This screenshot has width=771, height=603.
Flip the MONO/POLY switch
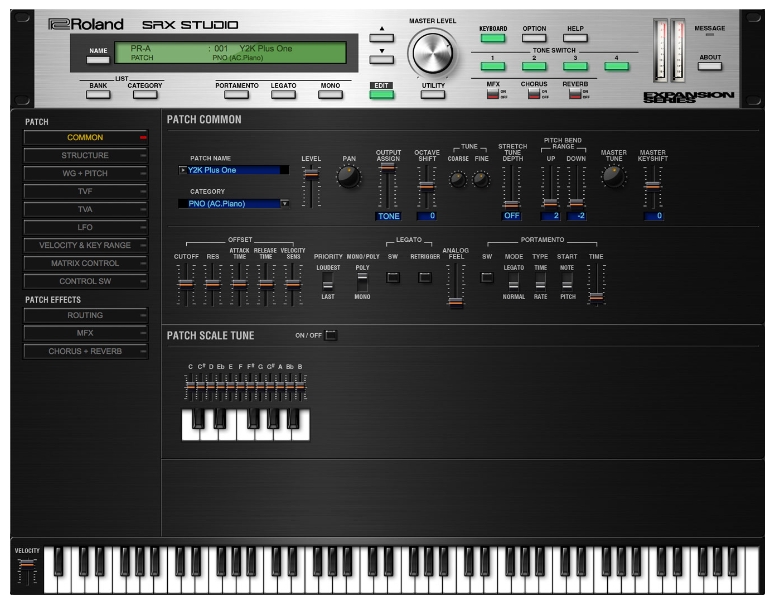[x=362, y=282]
